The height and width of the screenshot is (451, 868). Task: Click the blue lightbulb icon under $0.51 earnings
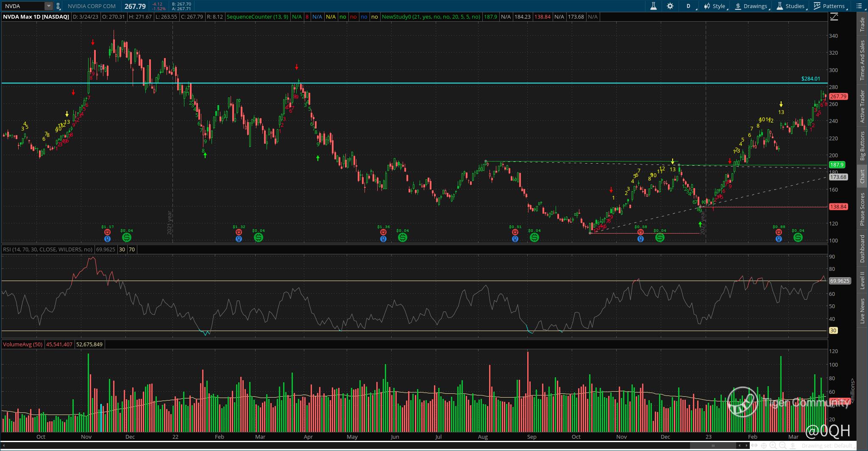pos(515,239)
